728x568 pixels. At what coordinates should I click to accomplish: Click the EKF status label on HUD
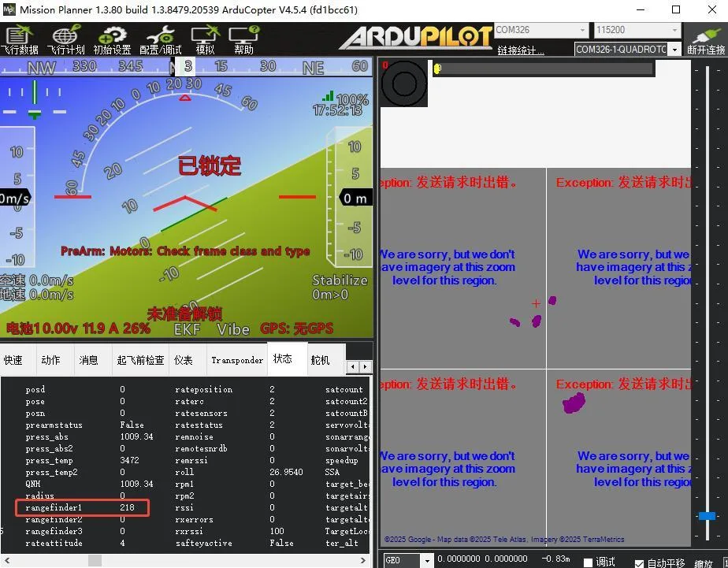[187, 329]
